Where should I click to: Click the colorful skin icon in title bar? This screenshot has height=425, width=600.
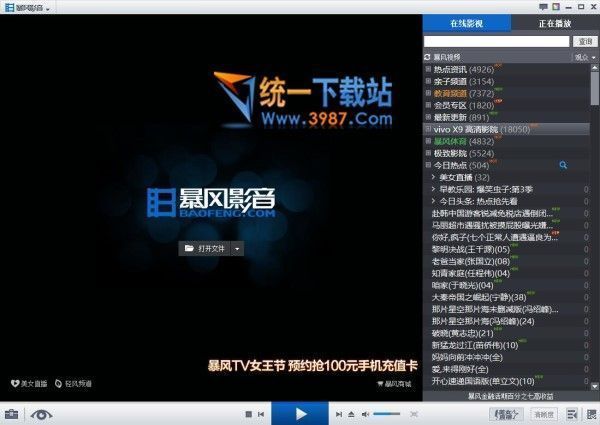click(x=556, y=7)
